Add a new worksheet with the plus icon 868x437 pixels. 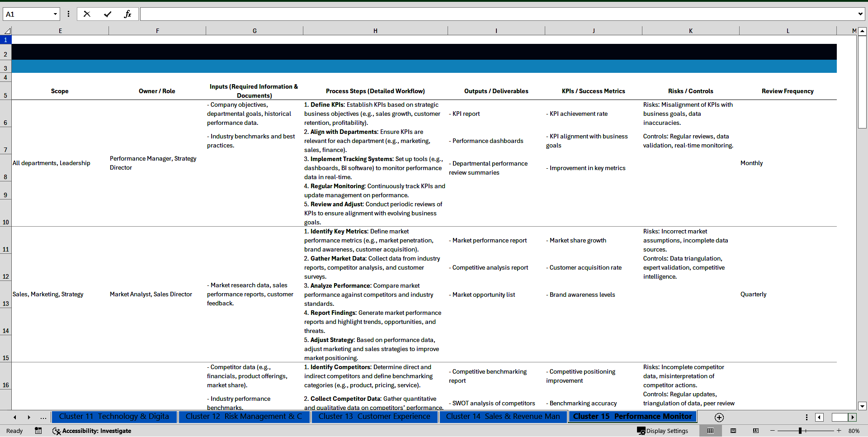(719, 417)
